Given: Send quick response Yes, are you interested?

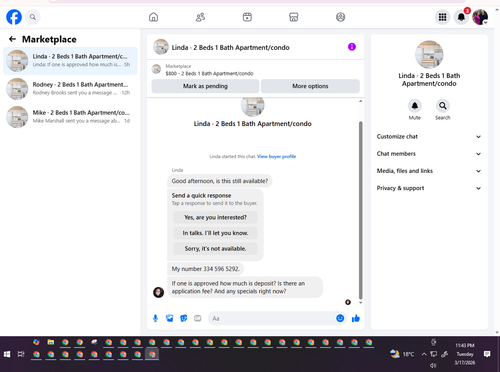Looking at the screenshot, I should coord(215,217).
